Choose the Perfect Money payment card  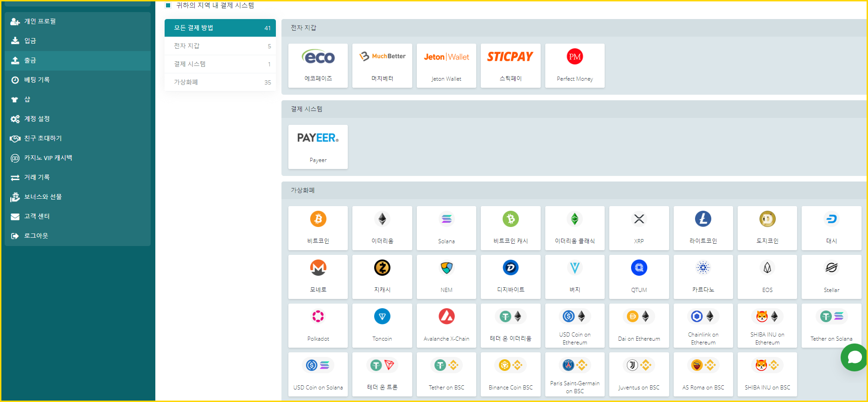tap(575, 65)
